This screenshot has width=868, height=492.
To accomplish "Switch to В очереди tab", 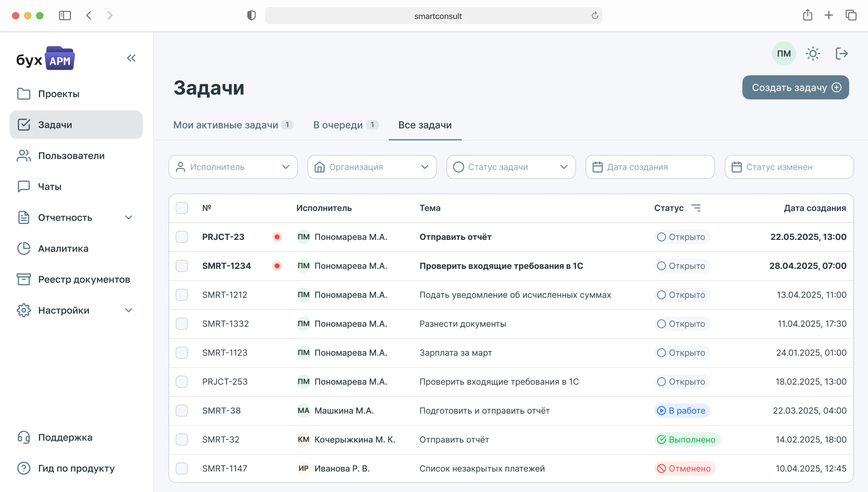I will pyautogui.click(x=346, y=125).
